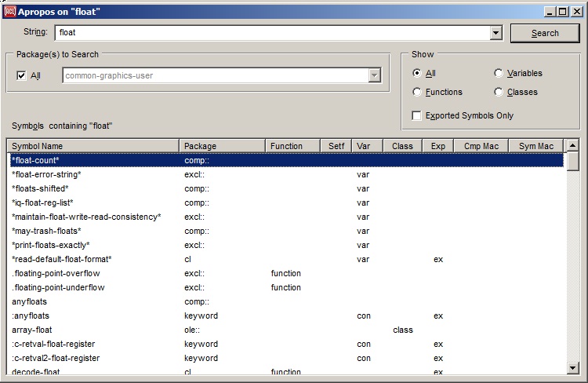Select the Variables radio button
Screen dimensions: 588x383
click(x=499, y=73)
